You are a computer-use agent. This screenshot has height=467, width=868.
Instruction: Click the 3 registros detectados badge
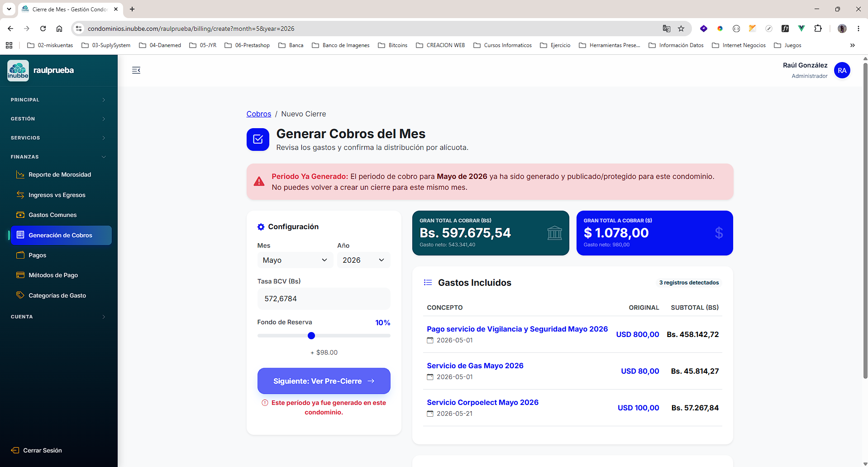(x=689, y=283)
